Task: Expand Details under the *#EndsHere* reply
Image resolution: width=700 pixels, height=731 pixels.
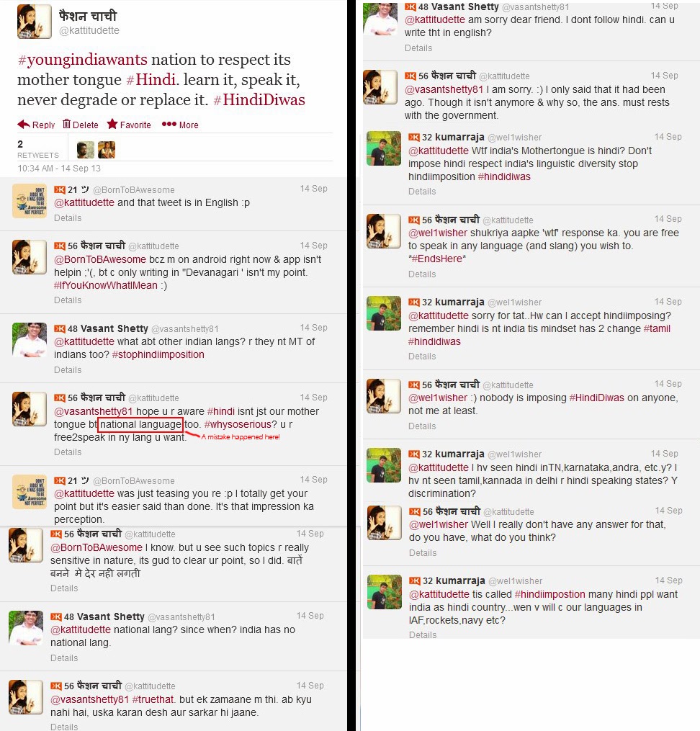Action: [x=422, y=274]
